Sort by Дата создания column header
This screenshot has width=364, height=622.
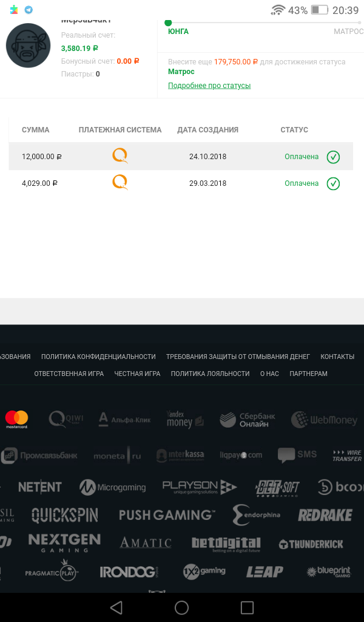coord(208,130)
